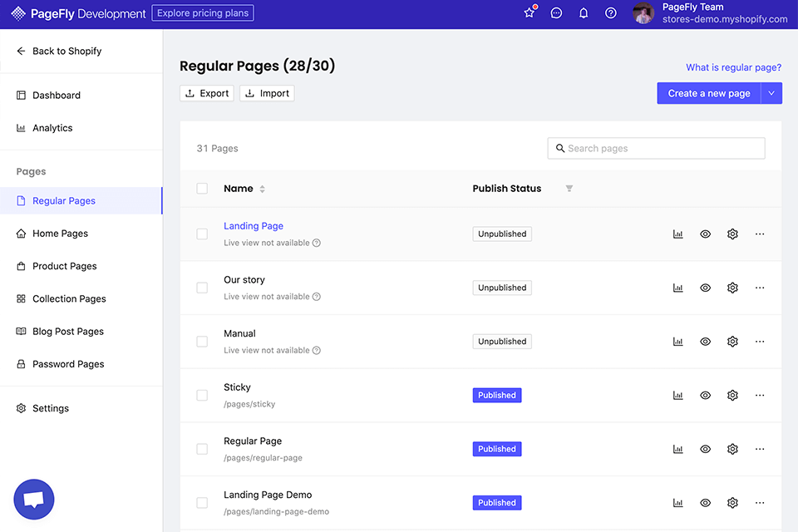This screenshot has height=532, width=798.
Task: Preview the Sticky page with eye icon
Action: [x=706, y=395]
